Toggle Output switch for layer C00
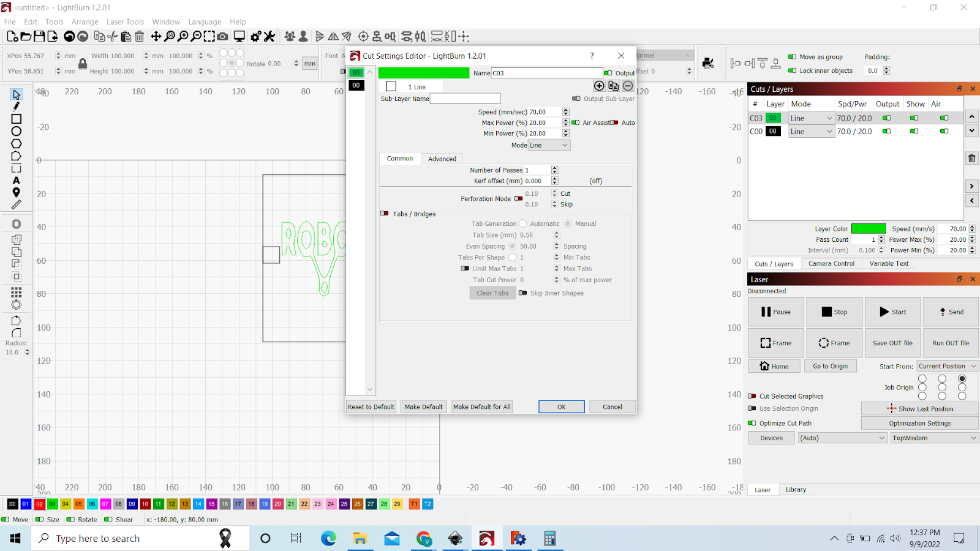980x551 pixels. point(886,131)
